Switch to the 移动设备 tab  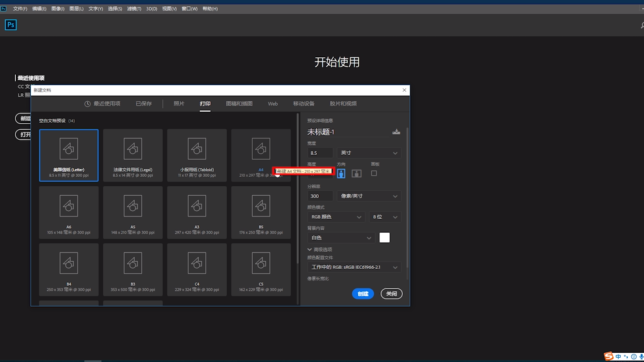click(304, 104)
